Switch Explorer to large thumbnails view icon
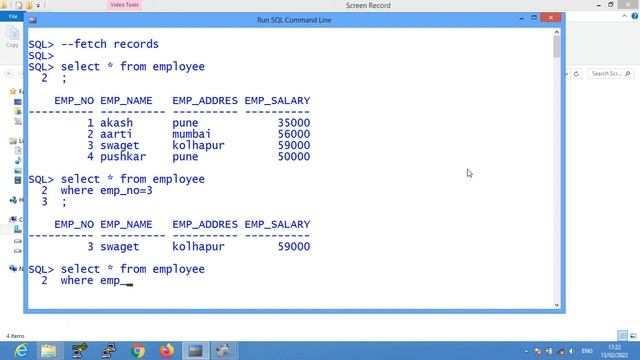 point(633,336)
